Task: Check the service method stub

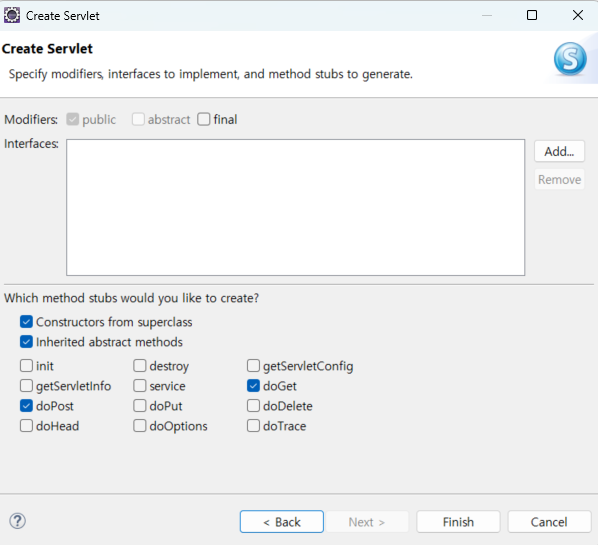Action: click(x=140, y=386)
